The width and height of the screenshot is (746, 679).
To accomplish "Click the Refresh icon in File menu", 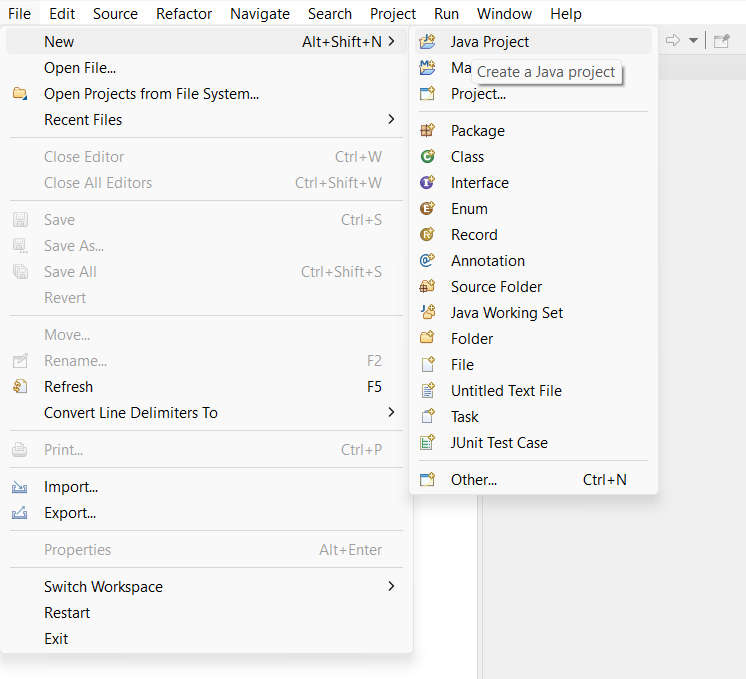I will (x=20, y=387).
